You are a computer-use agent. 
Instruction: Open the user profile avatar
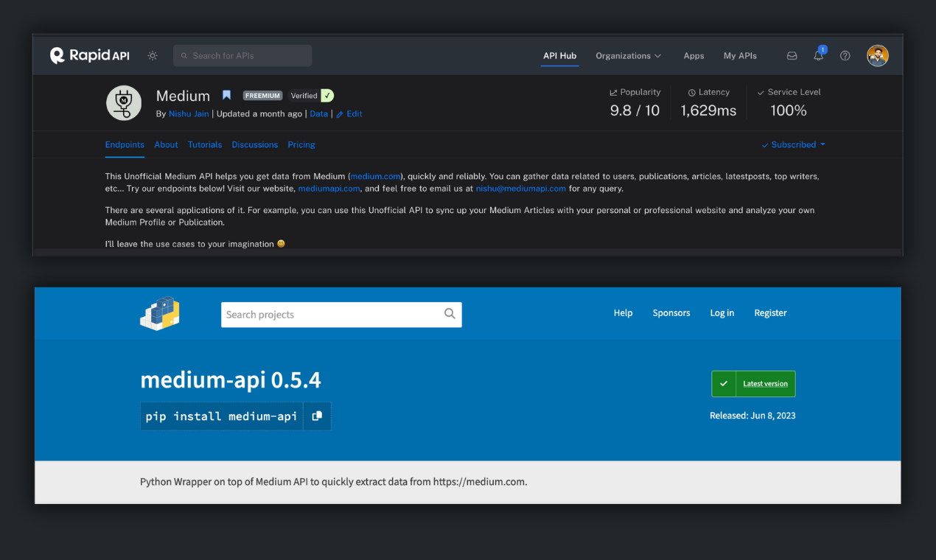(877, 56)
